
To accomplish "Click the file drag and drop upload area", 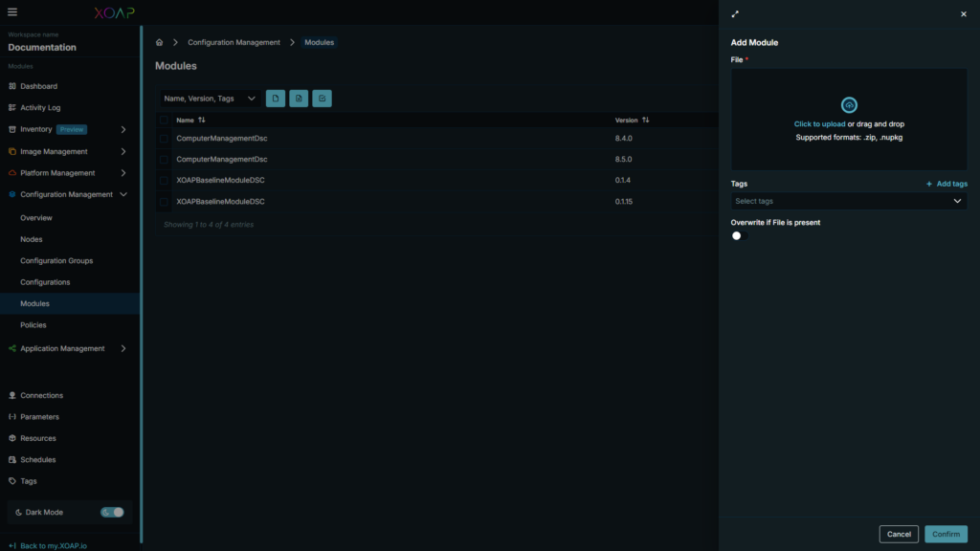I will click(x=849, y=120).
